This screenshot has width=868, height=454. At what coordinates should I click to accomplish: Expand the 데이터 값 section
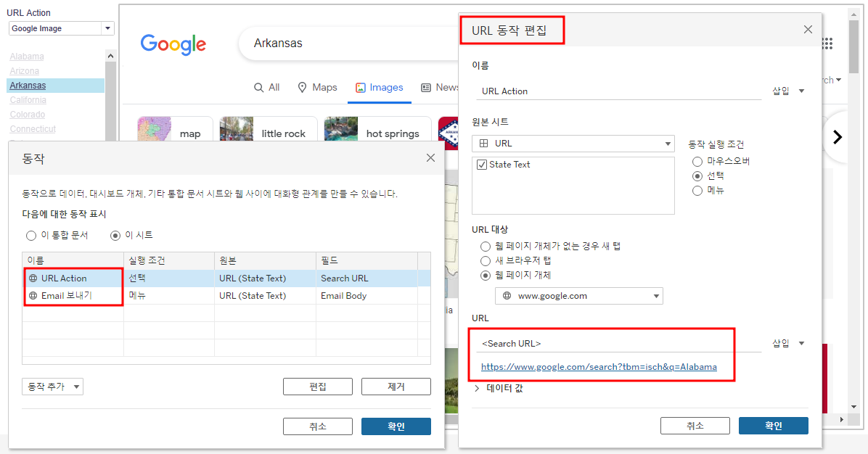[x=477, y=388]
